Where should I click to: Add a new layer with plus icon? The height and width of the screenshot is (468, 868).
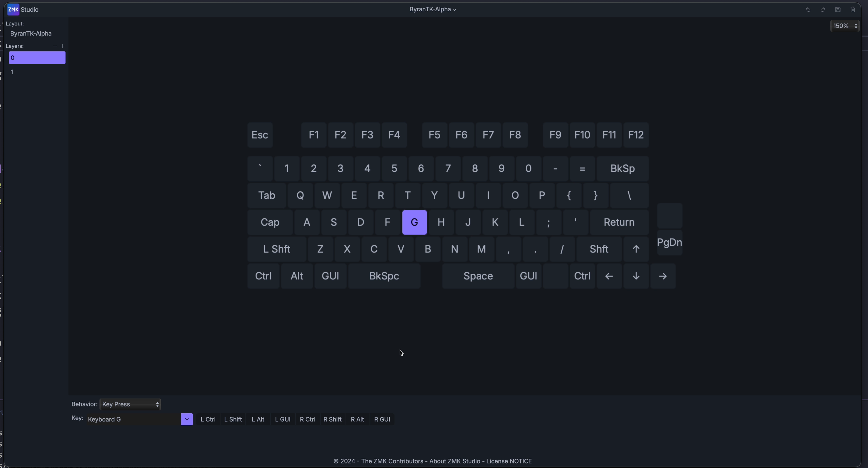point(63,46)
